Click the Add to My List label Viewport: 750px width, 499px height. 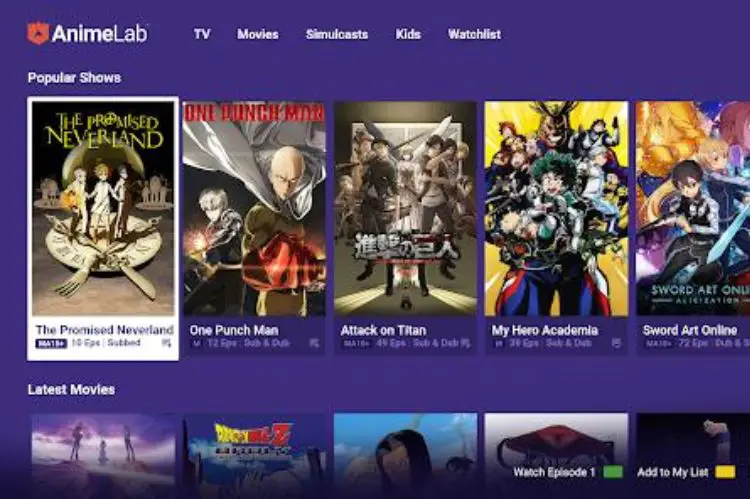673,472
